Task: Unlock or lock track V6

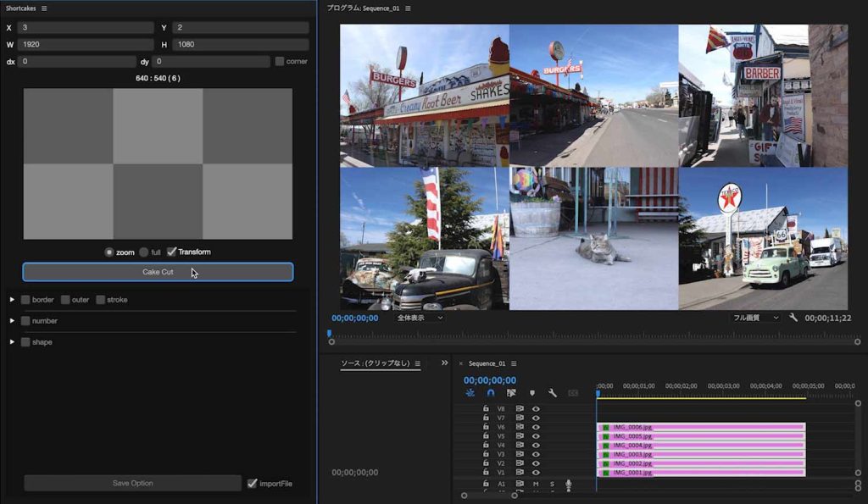Action: click(486, 427)
